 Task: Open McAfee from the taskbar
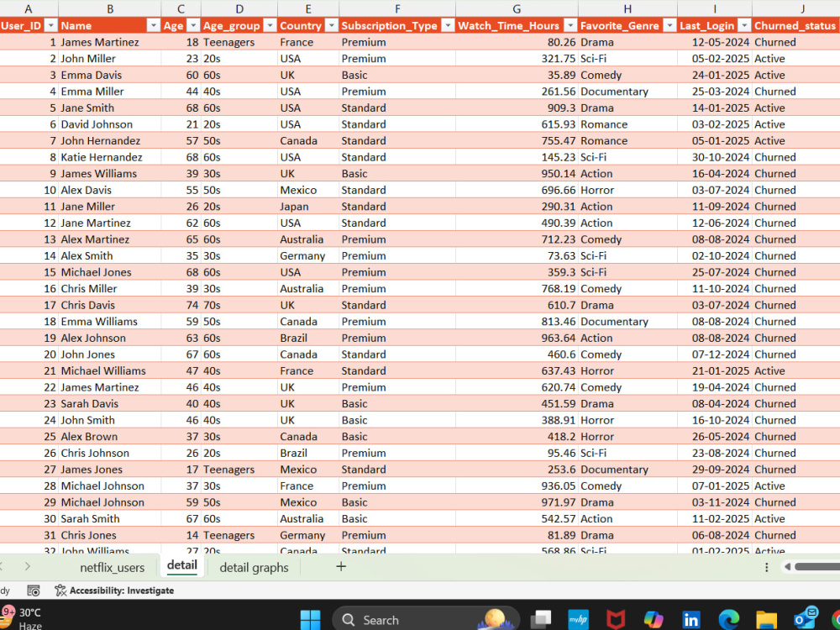[x=616, y=620]
